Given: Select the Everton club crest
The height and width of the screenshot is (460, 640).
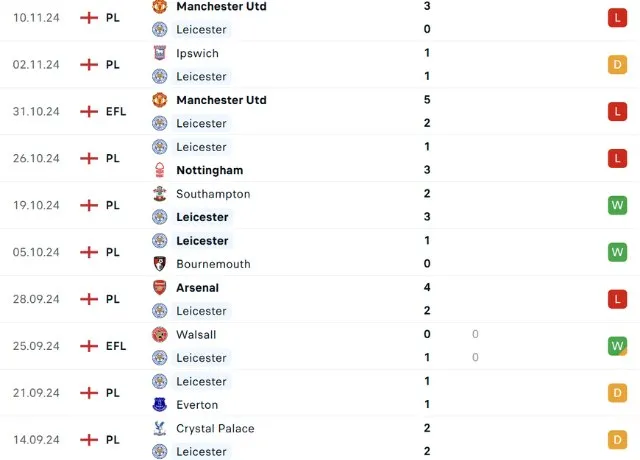Looking at the screenshot, I should 159,405.
